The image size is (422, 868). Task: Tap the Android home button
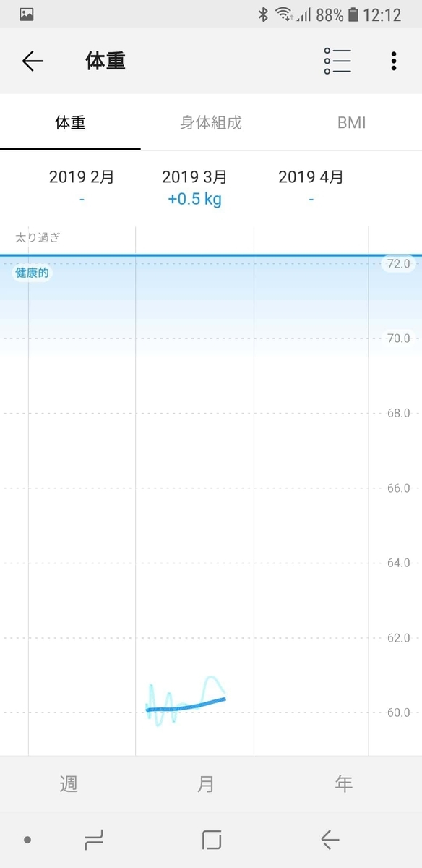click(x=212, y=840)
